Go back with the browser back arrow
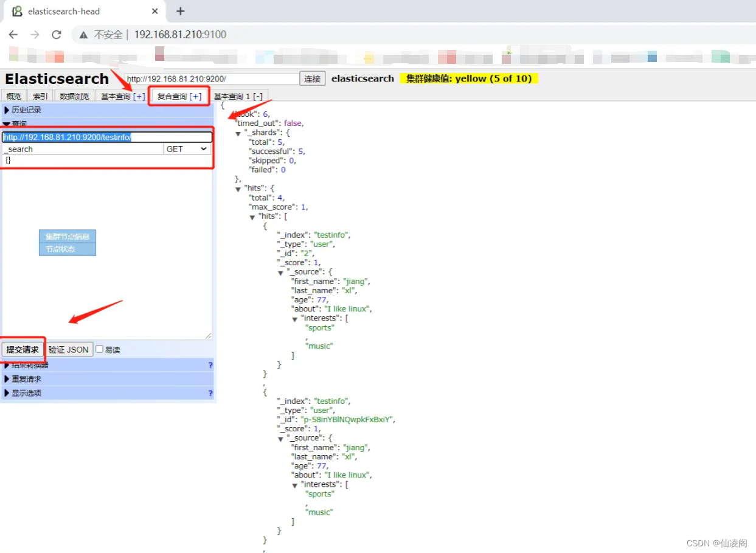The height and width of the screenshot is (553, 756). pyautogui.click(x=13, y=35)
